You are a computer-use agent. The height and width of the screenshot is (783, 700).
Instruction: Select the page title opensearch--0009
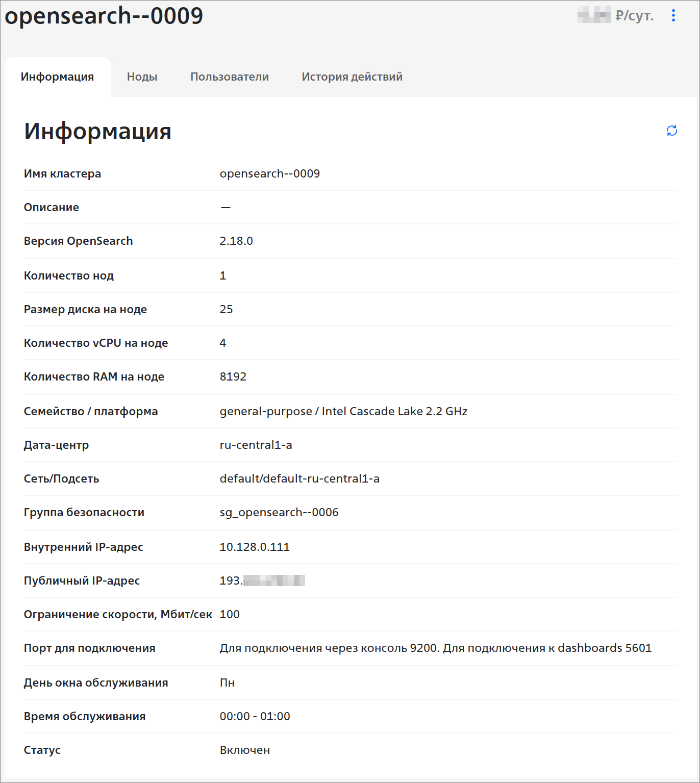point(104,16)
